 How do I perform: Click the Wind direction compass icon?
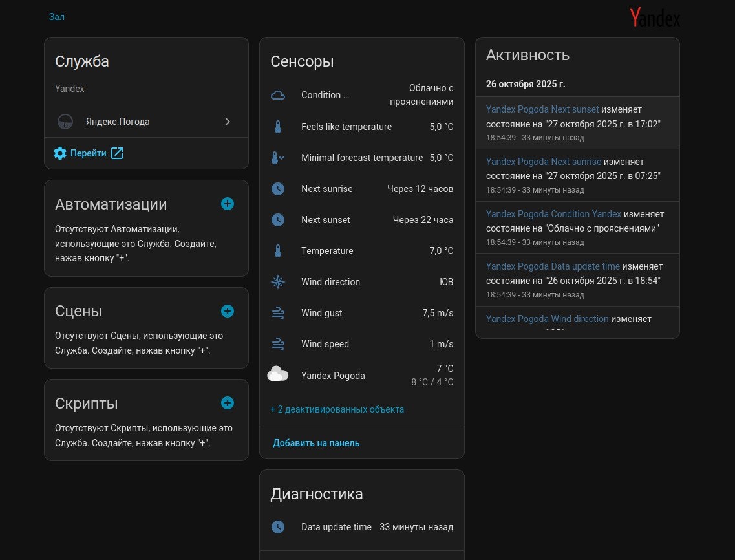(278, 282)
